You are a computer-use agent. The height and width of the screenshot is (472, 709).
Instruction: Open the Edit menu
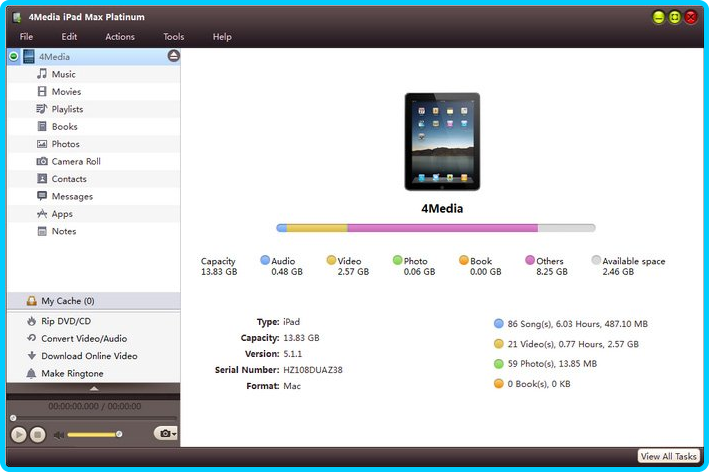pos(69,37)
